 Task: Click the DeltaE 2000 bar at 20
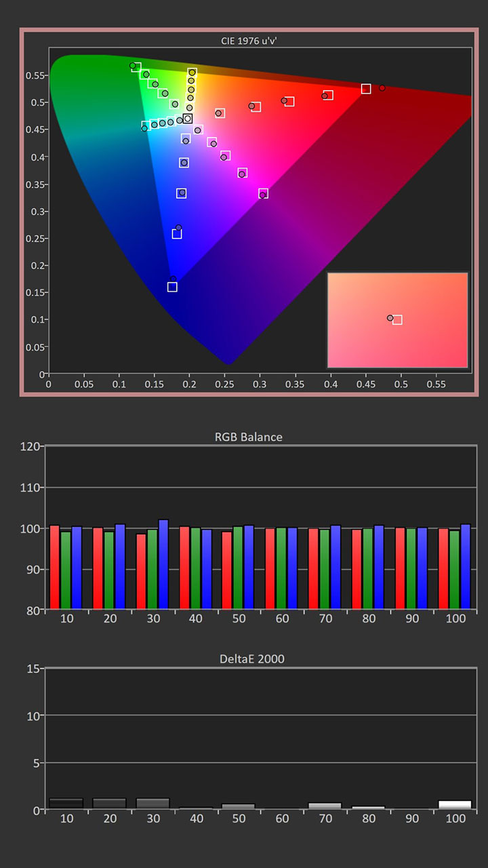point(109,804)
